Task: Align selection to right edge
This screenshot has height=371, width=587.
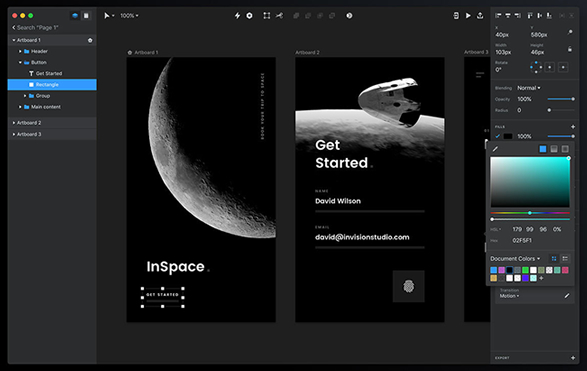Action: point(518,16)
